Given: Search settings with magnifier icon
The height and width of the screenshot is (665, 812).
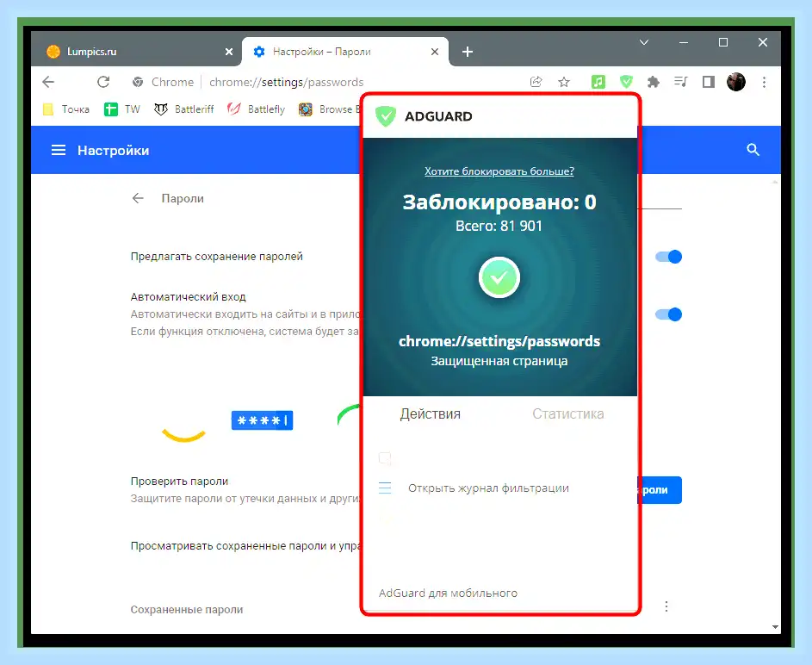Looking at the screenshot, I should pyautogui.click(x=753, y=150).
